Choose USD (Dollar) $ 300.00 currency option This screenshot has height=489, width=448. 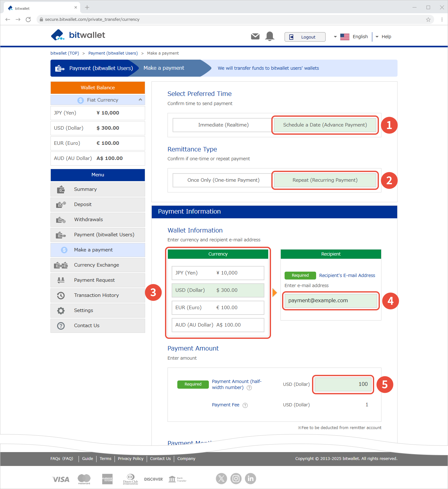[218, 290]
